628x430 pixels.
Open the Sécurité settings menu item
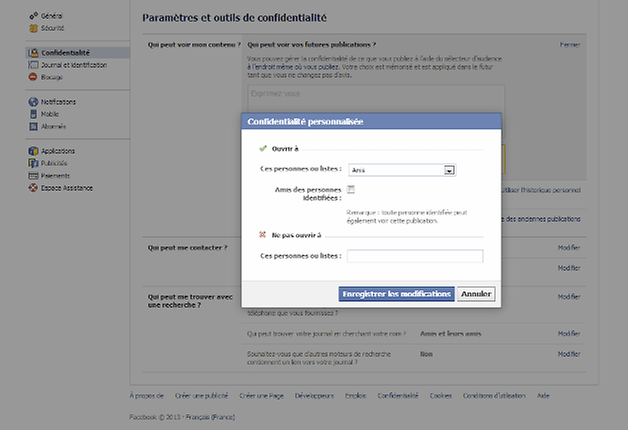(52, 28)
